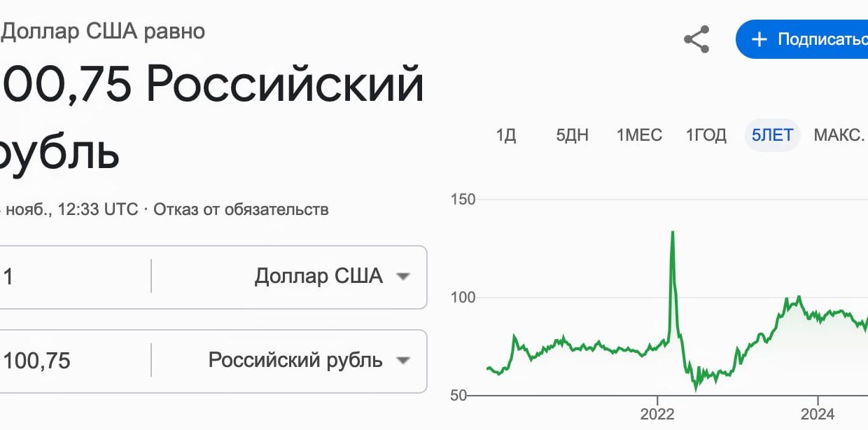Click the share icon
The image size is (868, 430).
[696, 40]
